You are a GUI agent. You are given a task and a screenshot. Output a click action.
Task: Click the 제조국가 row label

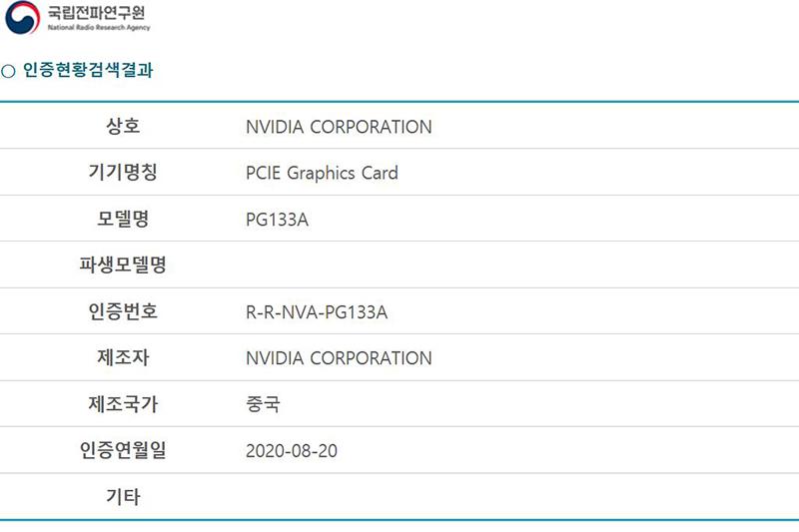pyautogui.click(x=123, y=404)
